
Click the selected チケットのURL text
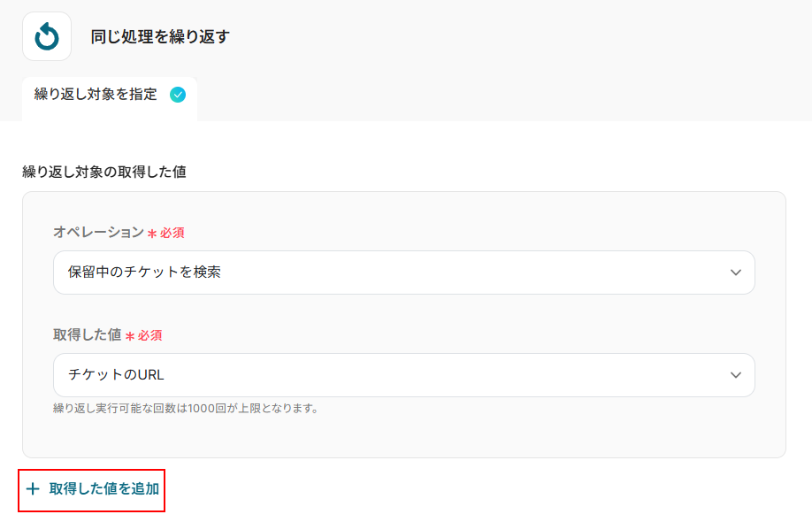tap(116, 375)
